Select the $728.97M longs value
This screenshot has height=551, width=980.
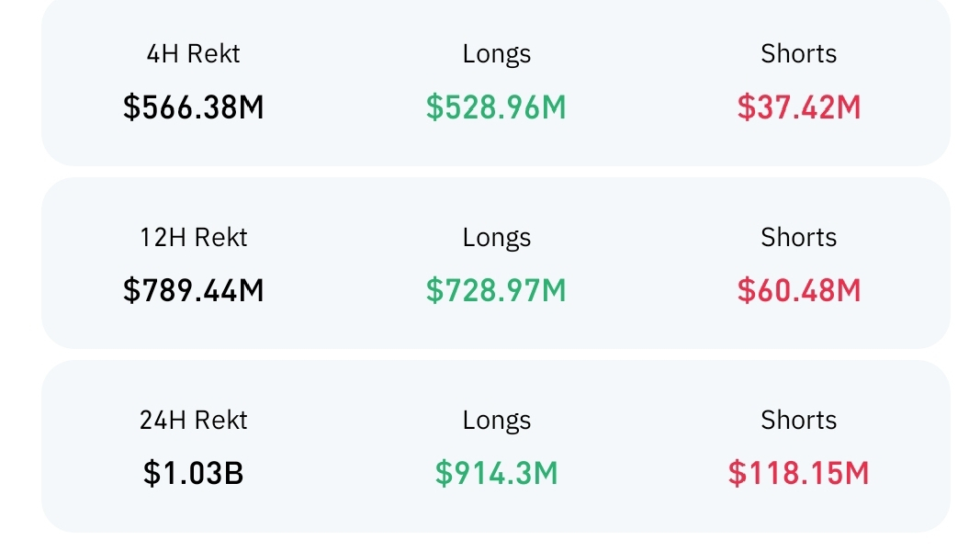pos(496,290)
